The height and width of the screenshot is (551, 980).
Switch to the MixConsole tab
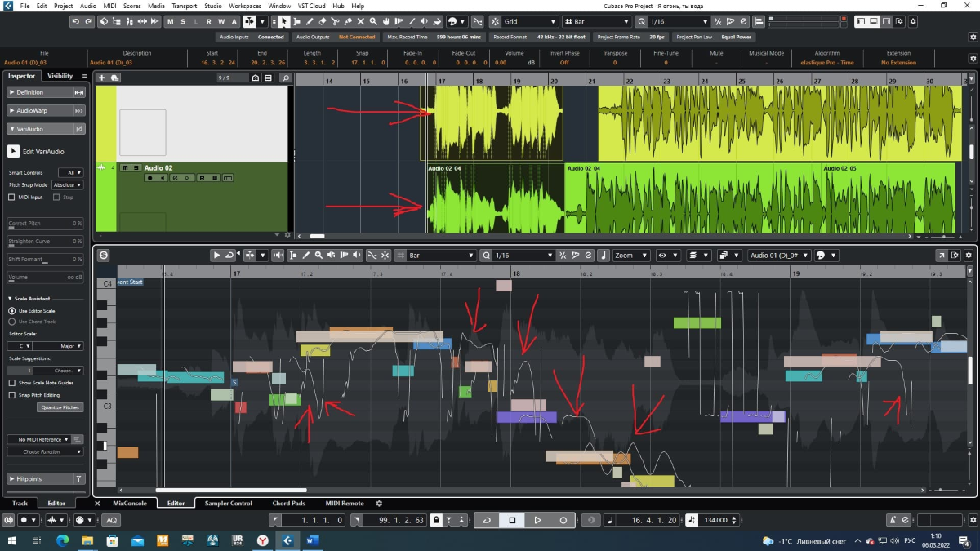130,504
